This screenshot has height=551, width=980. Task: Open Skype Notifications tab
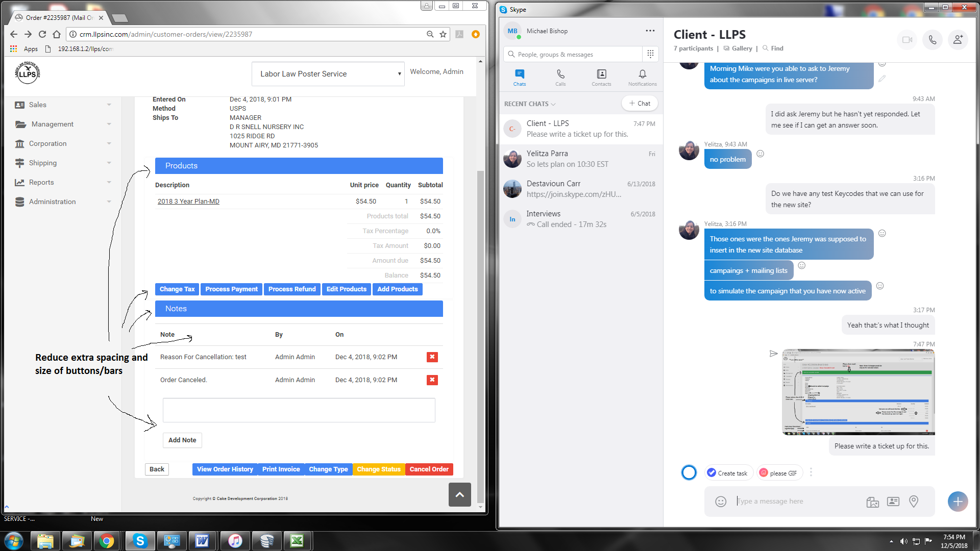pos(642,77)
